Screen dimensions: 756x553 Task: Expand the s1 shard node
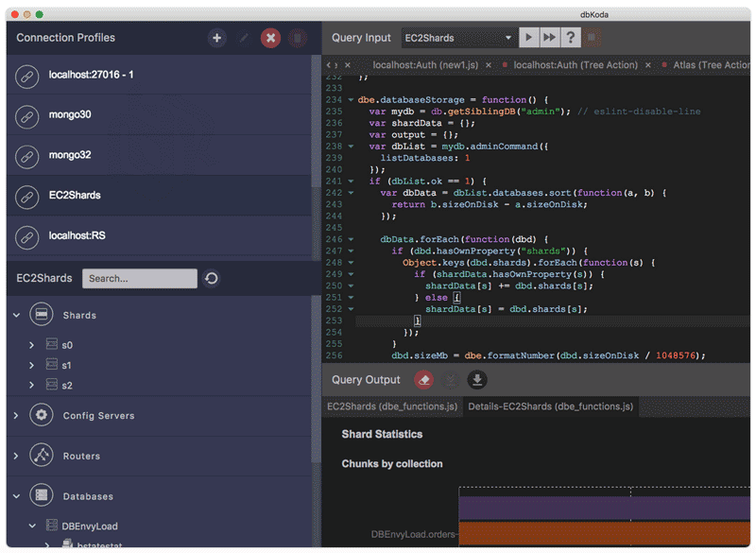32,365
